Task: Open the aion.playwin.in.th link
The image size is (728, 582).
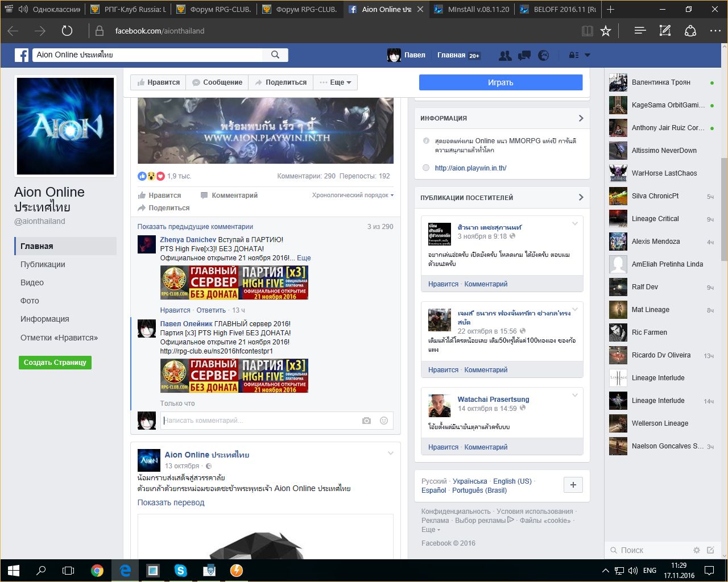Action: coord(470,168)
